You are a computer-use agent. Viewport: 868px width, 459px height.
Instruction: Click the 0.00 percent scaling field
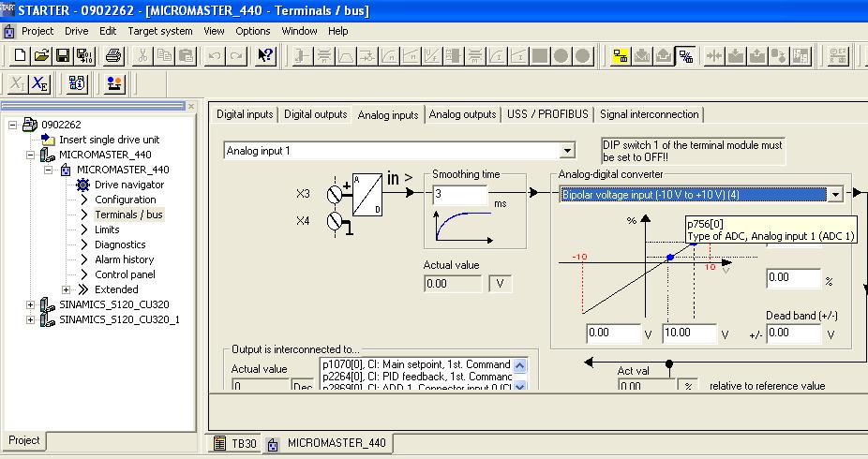(x=793, y=278)
